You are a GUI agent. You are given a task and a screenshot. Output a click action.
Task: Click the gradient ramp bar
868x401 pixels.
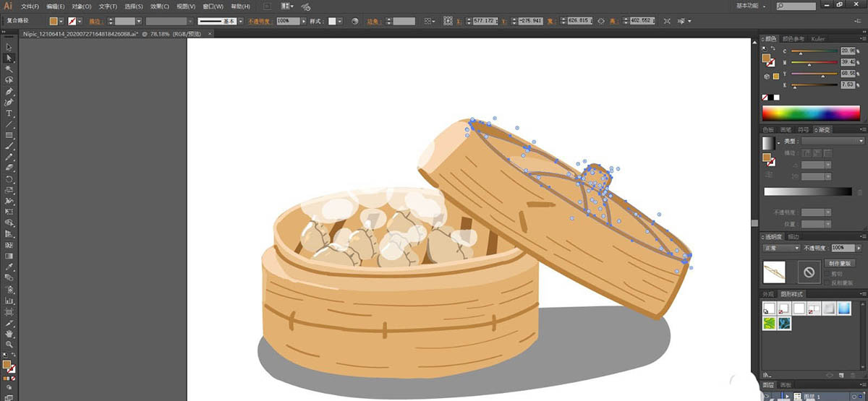coord(808,191)
